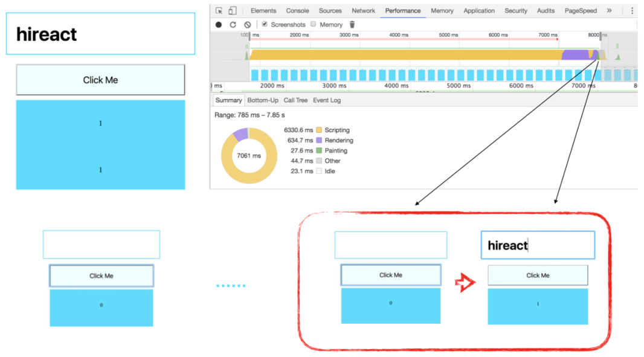This screenshot has height=357, width=644.
Task: Uncheck the Screenshots checkbox
Action: coord(265,24)
